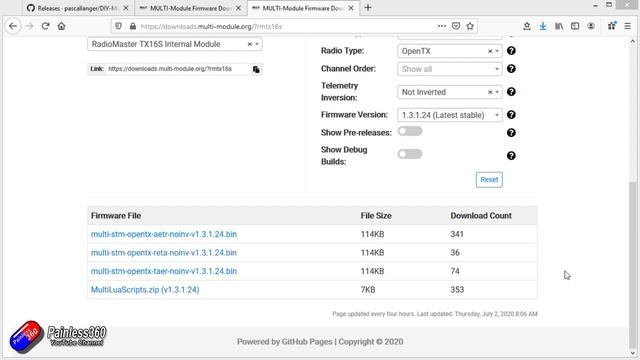Bookmark this page with star icon
Image resolution: width=640 pixels, height=360 pixels.
pyautogui.click(x=470, y=26)
